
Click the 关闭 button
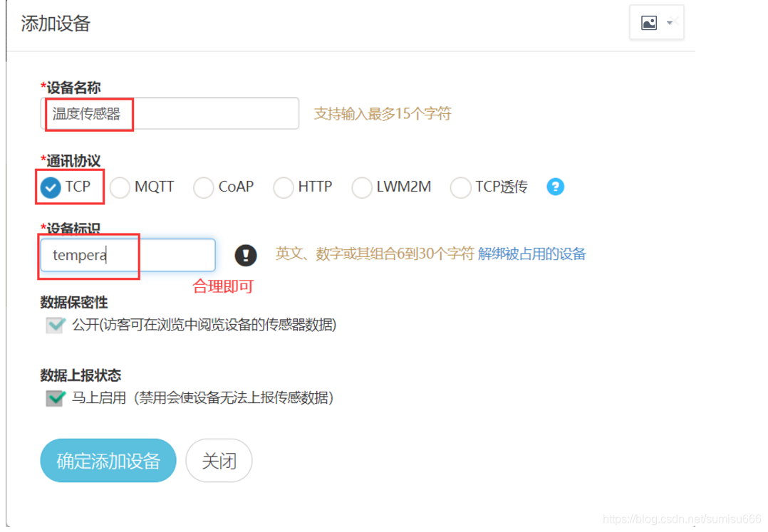click(x=219, y=461)
